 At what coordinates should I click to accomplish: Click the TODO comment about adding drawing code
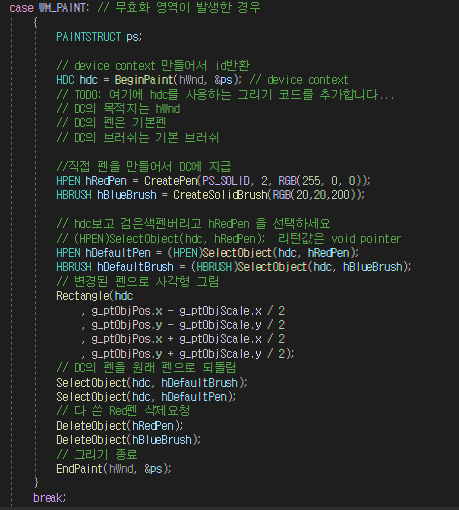(225, 95)
